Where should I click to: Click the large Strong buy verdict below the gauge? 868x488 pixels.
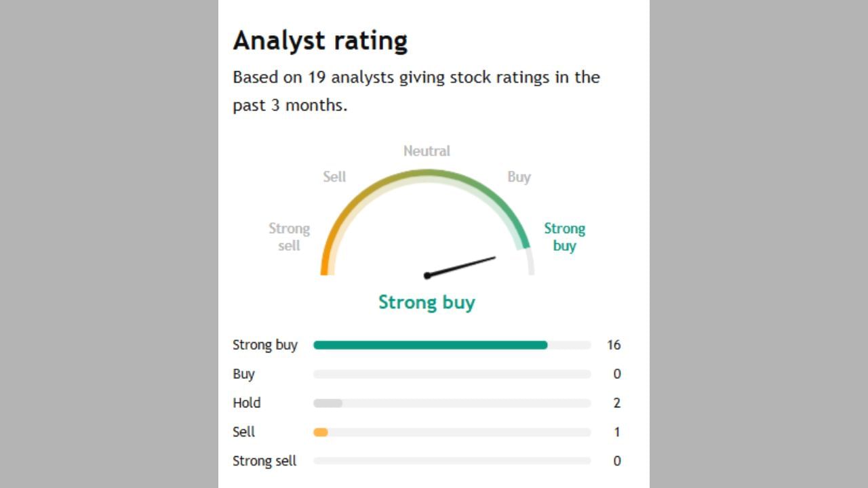(427, 302)
